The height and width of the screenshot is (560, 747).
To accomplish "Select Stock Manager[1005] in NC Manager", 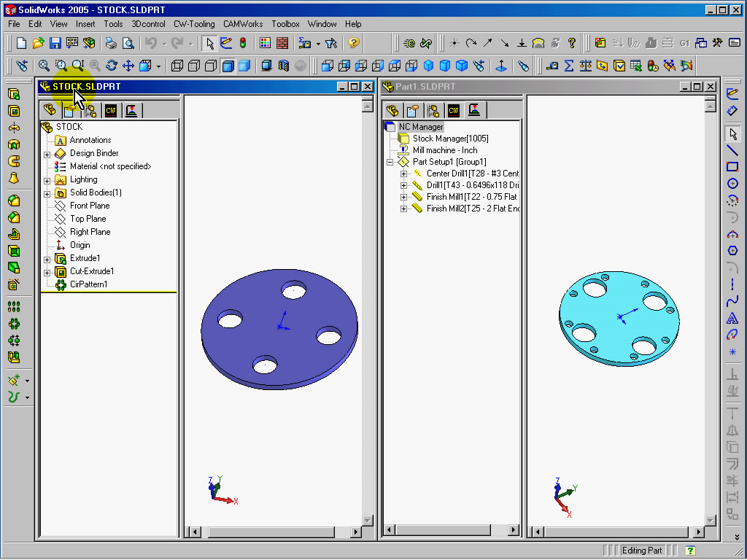I will 450,139.
